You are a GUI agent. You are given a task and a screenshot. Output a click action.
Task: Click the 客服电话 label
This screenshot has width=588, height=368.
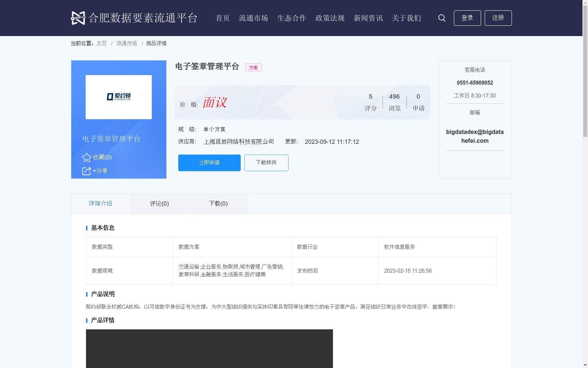(475, 70)
